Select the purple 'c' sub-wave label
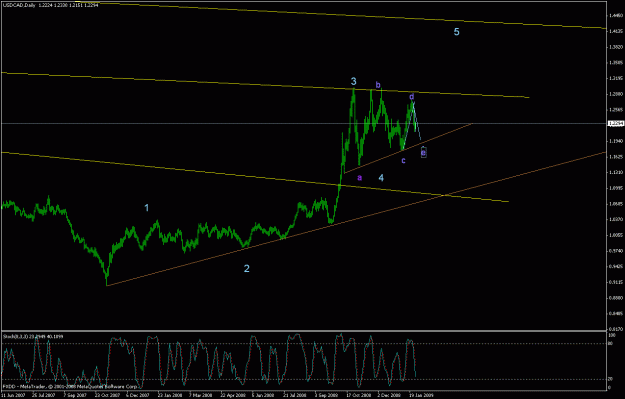Viewport: 625px width, 399px height. click(403, 161)
